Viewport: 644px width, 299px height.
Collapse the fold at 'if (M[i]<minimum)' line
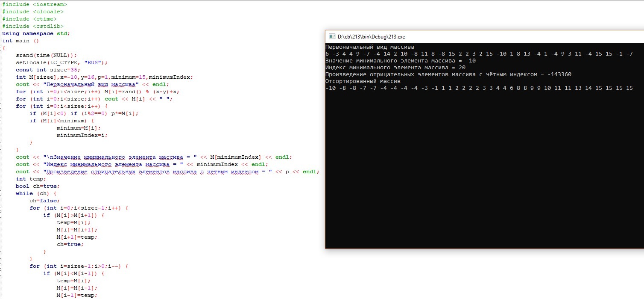point(1,121)
